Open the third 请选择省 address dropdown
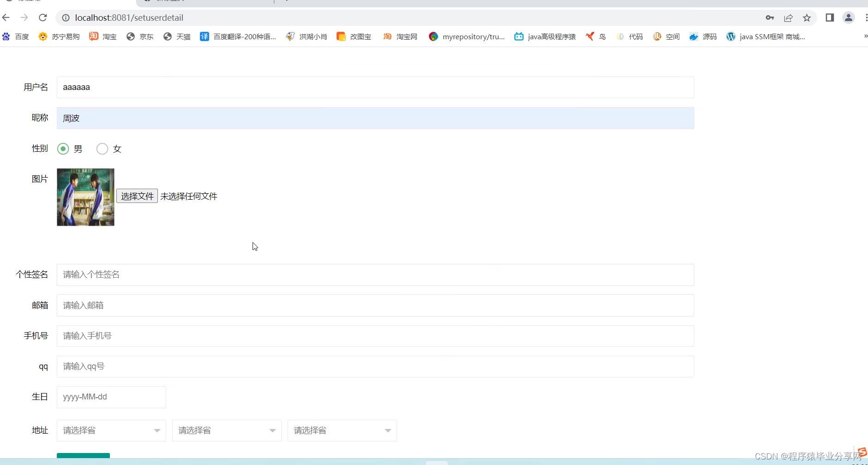This screenshot has width=868, height=465. tap(342, 430)
